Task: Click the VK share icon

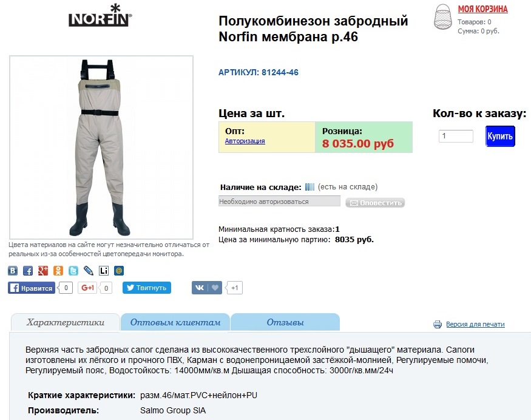Action: (x=13, y=271)
